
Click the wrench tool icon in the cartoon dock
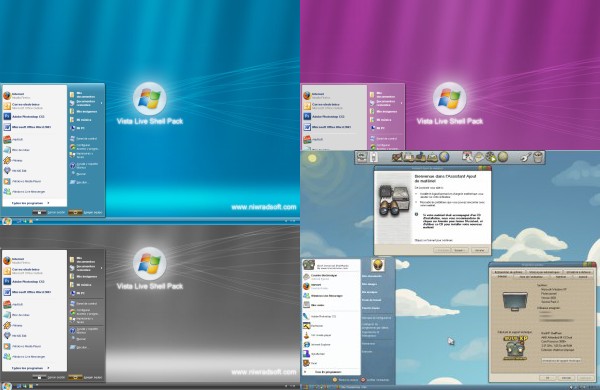click(526, 157)
